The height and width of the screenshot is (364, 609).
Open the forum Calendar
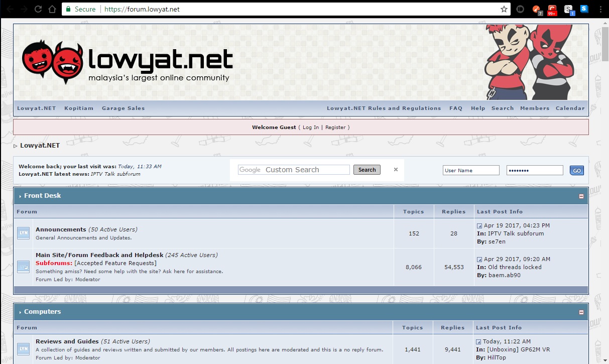[x=570, y=108]
